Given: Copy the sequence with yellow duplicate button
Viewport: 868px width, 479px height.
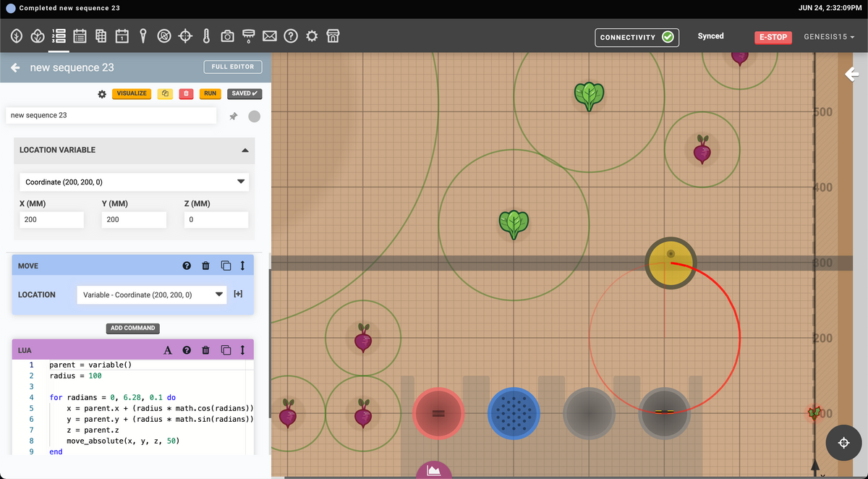Looking at the screenshot, I should [165, 93].
